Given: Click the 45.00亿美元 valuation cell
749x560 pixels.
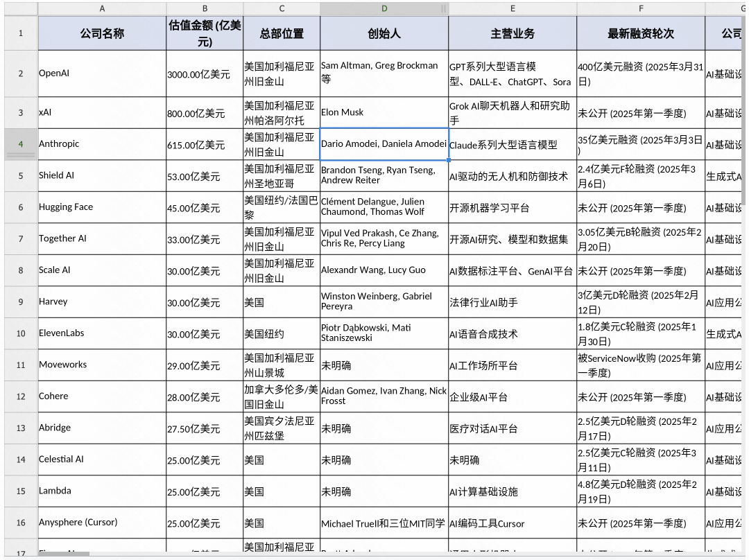Looking at the screenshot, I should click(x=205, y=207).
